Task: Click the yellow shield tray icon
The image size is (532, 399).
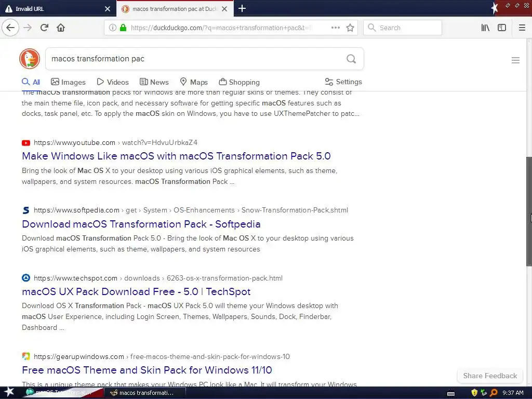Action: coord(474,393)
